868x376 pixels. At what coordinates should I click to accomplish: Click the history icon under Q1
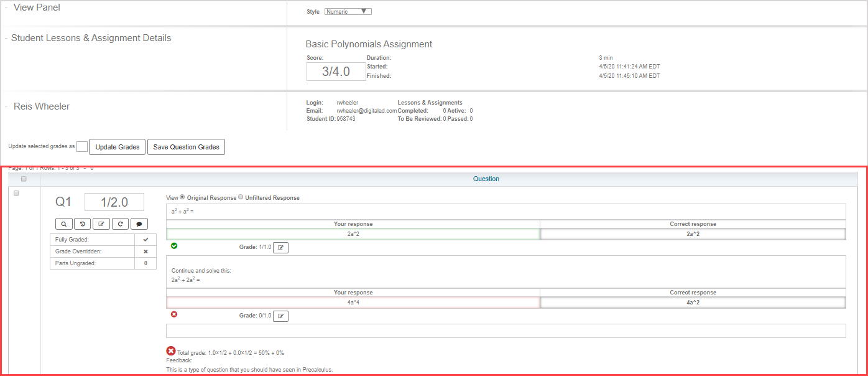click(x=83, y=223)
